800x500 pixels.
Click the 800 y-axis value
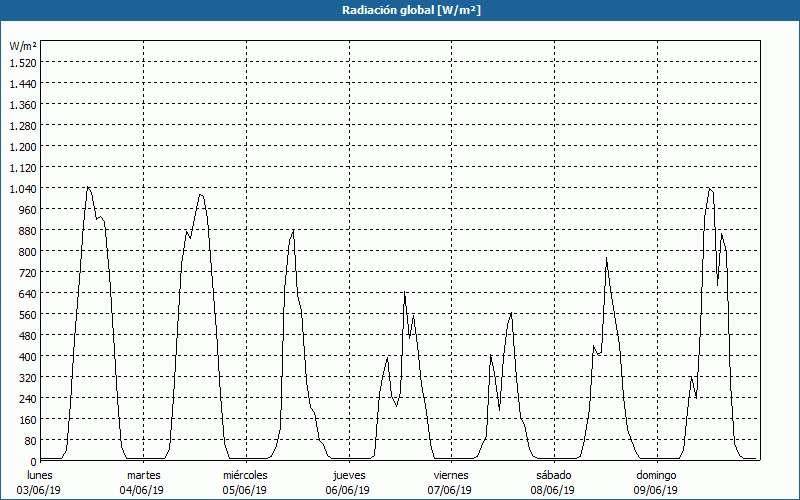point(28,252)
